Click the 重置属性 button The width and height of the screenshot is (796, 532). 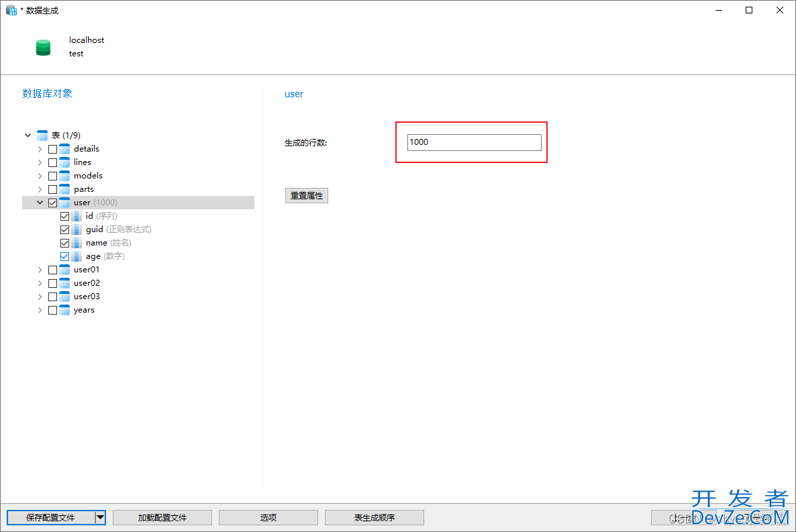click(307, 195)
